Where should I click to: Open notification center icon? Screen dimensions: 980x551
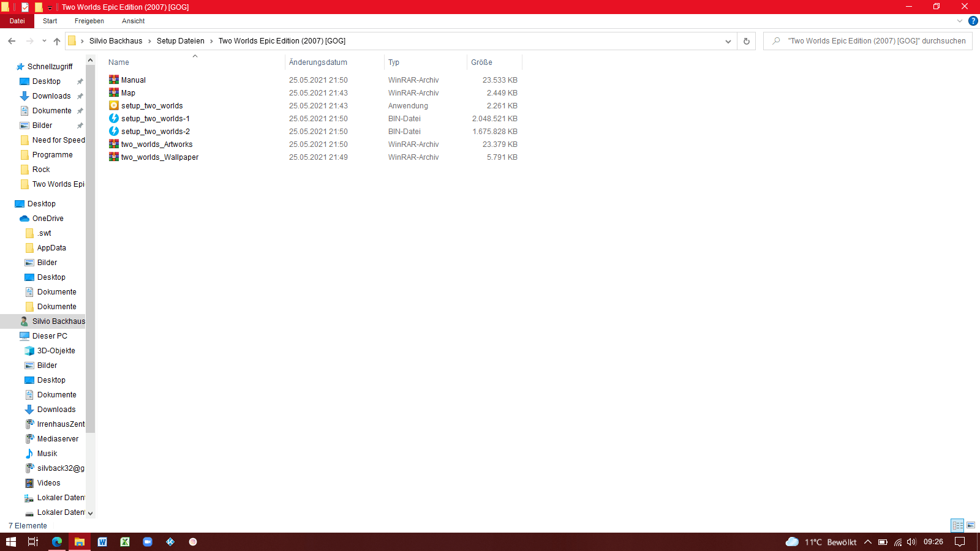tap(960, 542)
